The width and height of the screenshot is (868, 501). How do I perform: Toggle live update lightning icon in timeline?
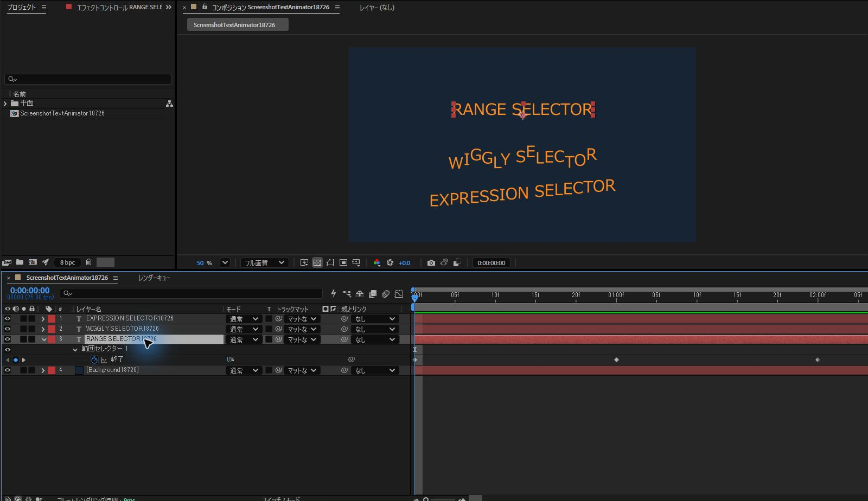point(334,294)
